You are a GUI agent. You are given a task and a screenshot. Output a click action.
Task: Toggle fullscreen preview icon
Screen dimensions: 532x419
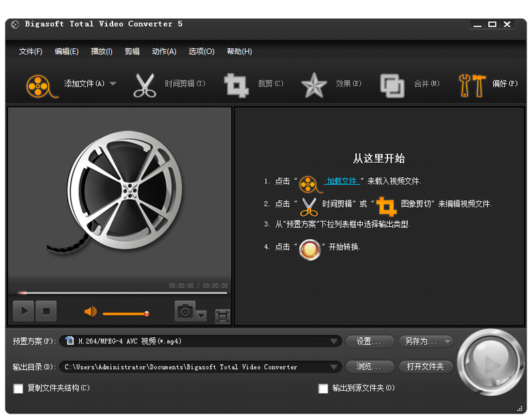coord(222,316)
